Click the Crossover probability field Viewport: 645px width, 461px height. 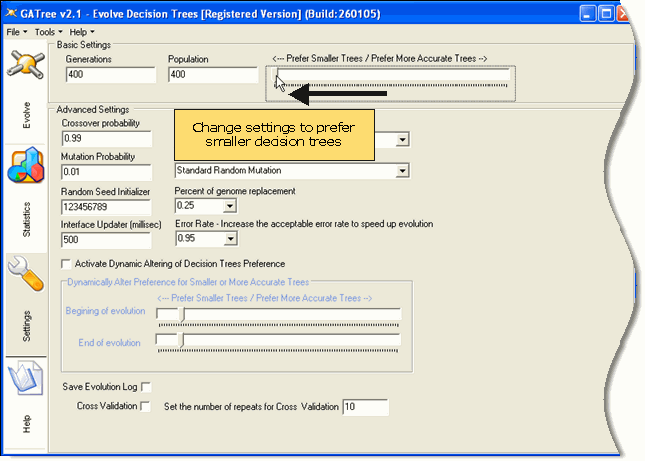107,139
